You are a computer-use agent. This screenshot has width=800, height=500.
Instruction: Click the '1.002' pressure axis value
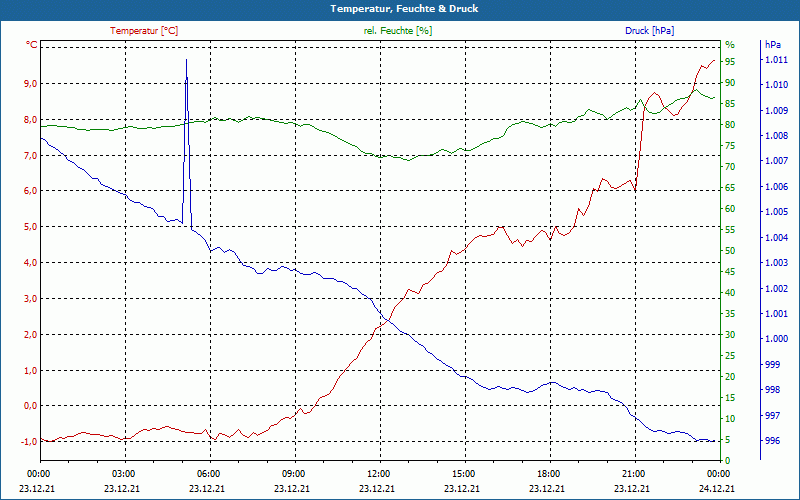pyautogui.click(x=777, y=288)
